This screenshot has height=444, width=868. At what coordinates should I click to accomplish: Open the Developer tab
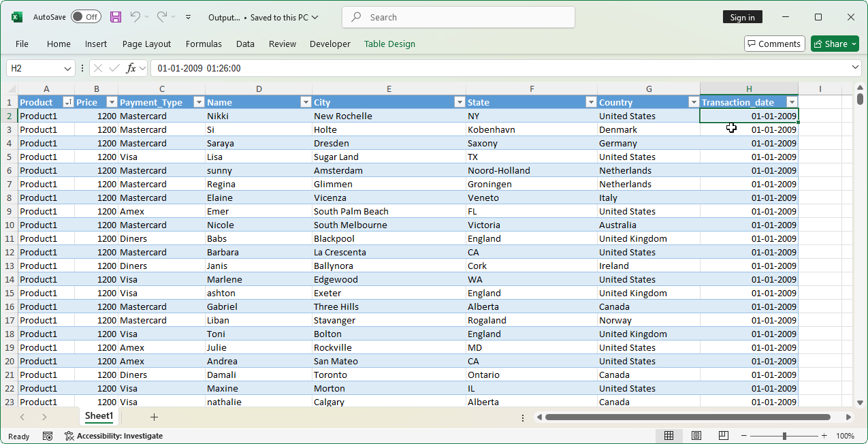click(330, 44)
